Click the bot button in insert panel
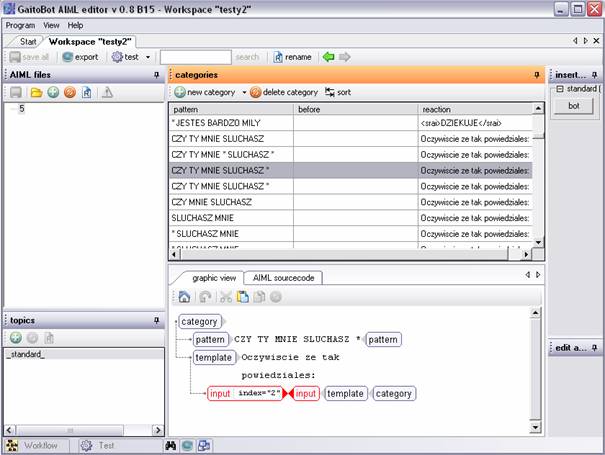This screenshot has width=605, height=455. coord(574,106)
